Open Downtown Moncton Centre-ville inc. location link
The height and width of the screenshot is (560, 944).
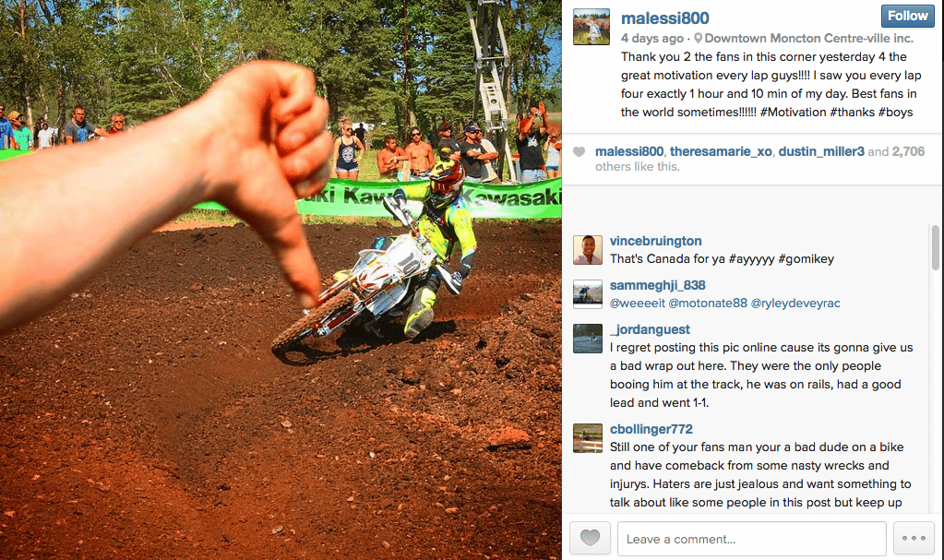(x=808, y=38)
